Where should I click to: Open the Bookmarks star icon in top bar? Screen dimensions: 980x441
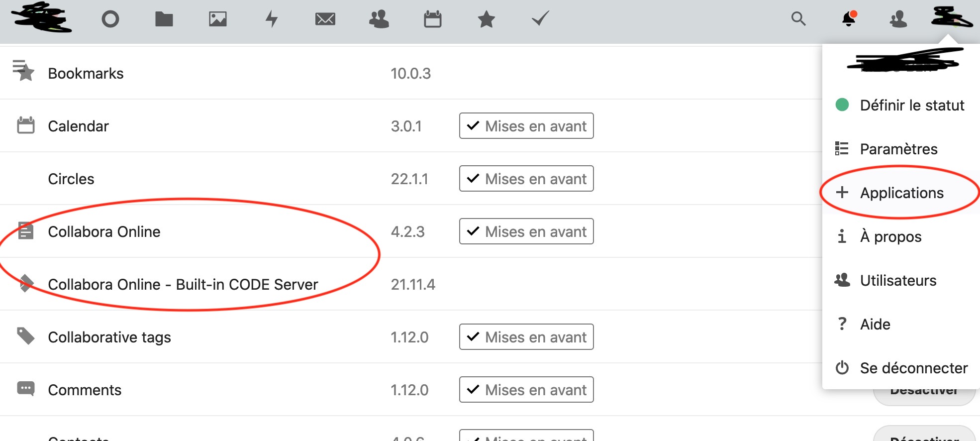pos(486,19)
